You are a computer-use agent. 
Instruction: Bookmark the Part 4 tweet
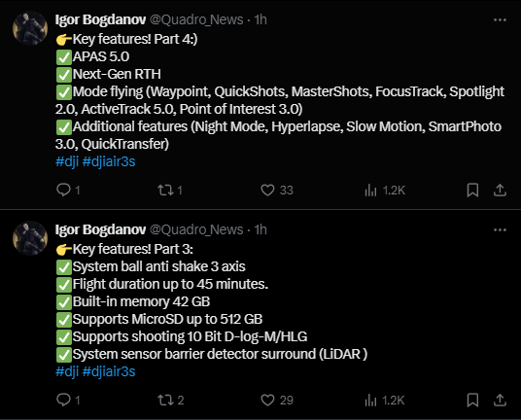point(472,190)
